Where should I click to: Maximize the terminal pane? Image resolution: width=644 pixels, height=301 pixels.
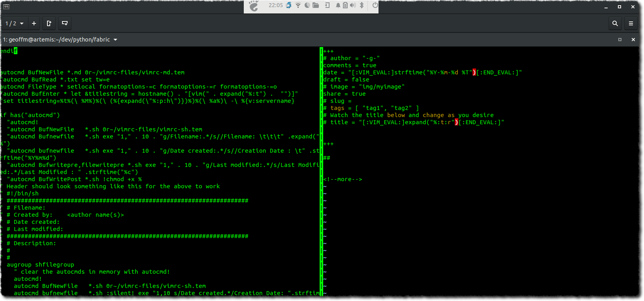620,40
